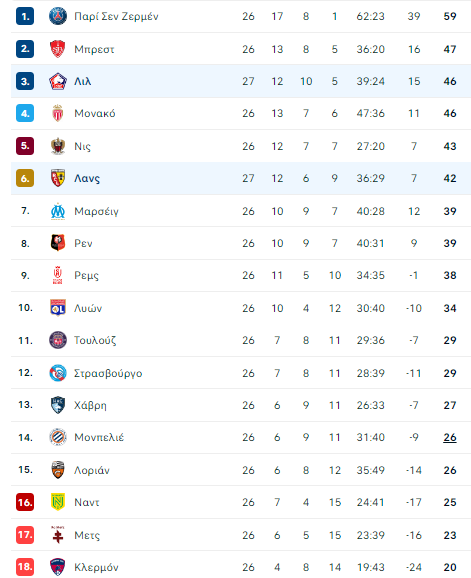This screenshot has width=471, height=578.
Task: Click the Paris Saint-Germain club crest
Action: 58,16
